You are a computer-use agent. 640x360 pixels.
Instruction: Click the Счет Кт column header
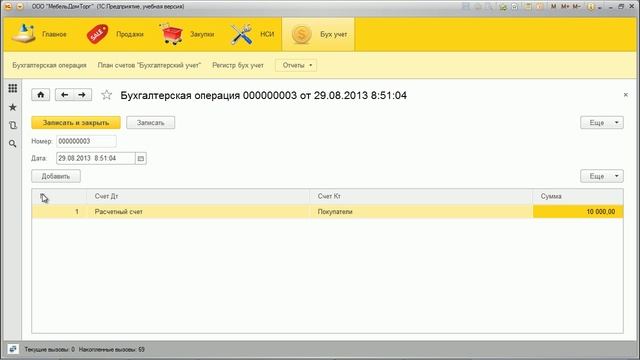[421, 196]
